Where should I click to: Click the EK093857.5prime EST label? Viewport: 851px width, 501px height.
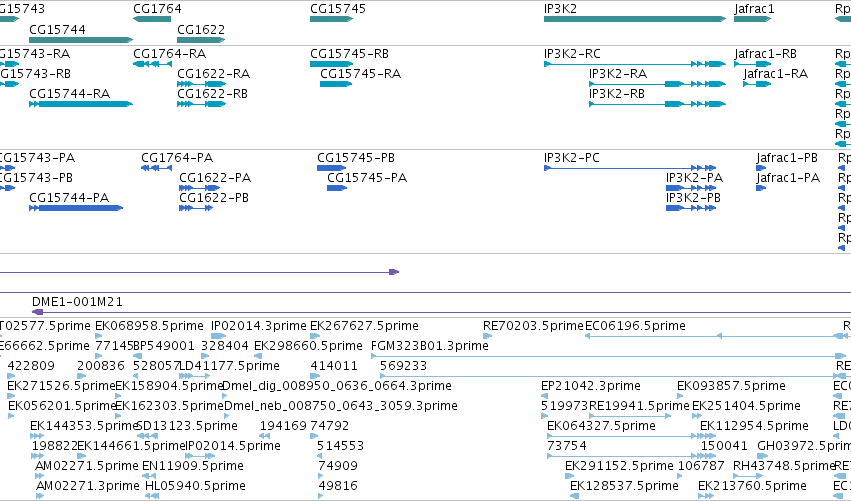(731, 386)
